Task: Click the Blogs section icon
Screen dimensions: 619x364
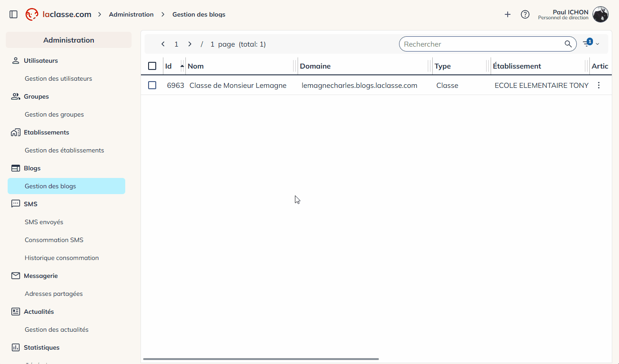Action: coord(16,168)
